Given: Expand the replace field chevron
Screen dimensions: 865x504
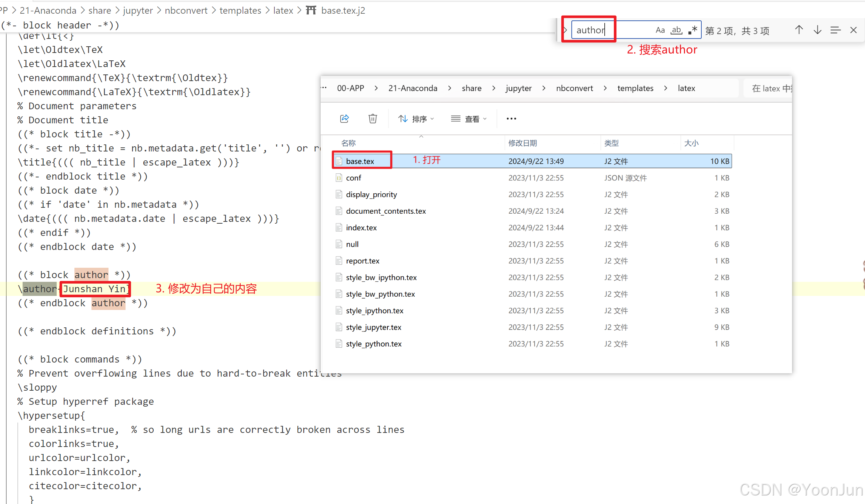Looking at the screenshot, I should point(565,30).
